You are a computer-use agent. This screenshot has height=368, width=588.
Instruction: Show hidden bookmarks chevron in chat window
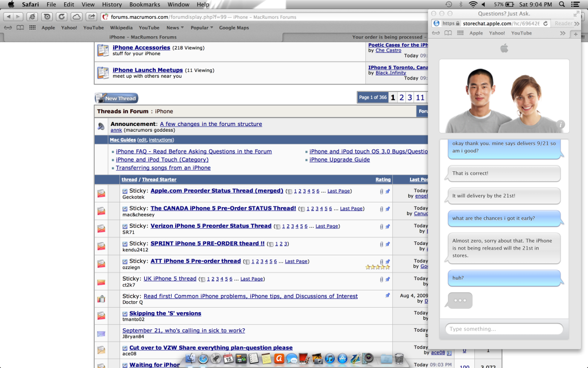click(x=563, y=33)
